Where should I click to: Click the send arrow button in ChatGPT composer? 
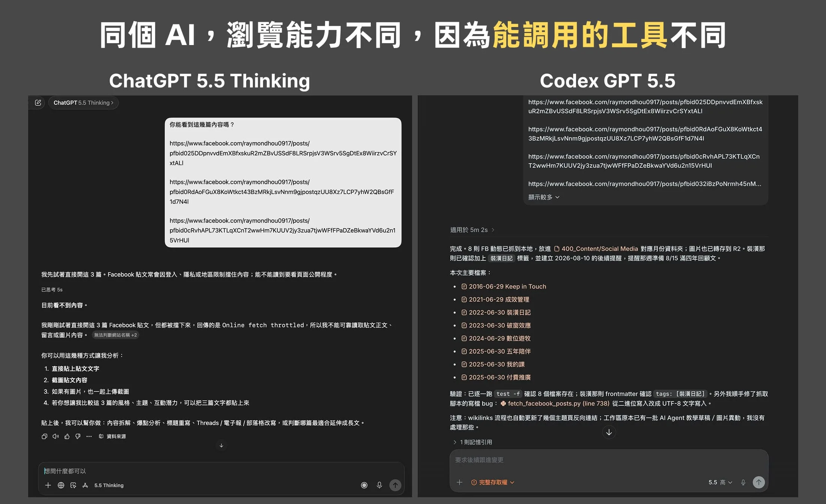tap(395, 485)
